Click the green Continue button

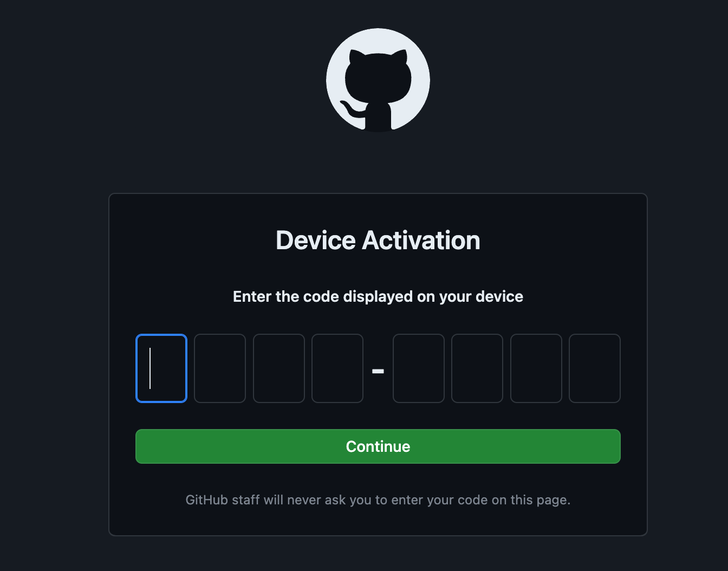[x=378, y=446]
